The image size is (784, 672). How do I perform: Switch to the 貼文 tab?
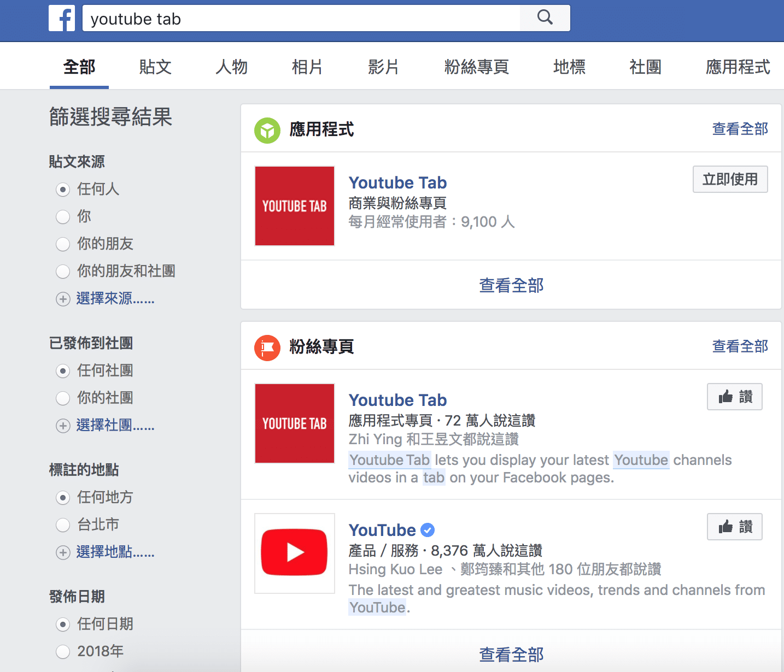[x=155, y=67]
